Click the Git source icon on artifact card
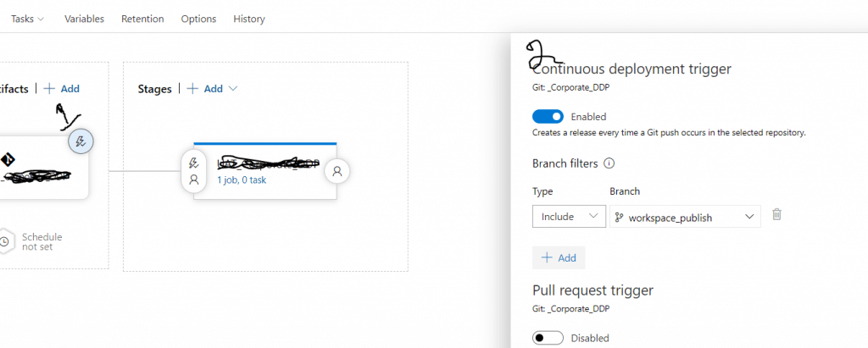 click(6, 159)
